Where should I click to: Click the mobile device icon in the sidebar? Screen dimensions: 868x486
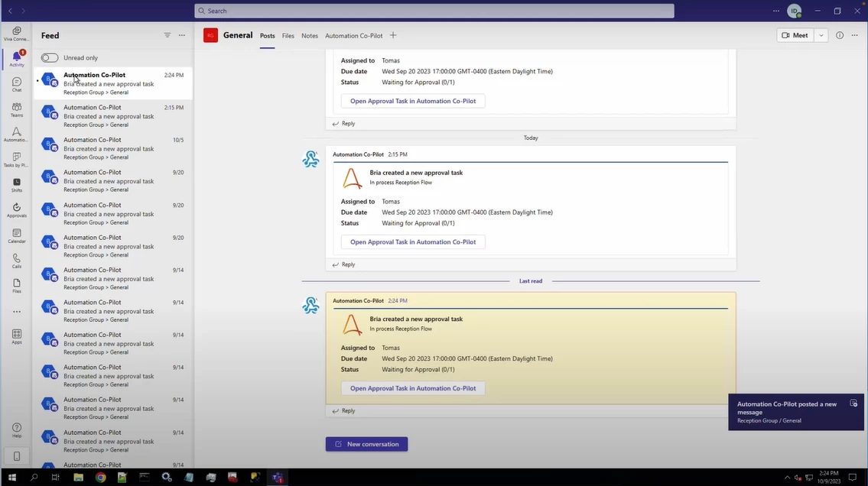17,456
